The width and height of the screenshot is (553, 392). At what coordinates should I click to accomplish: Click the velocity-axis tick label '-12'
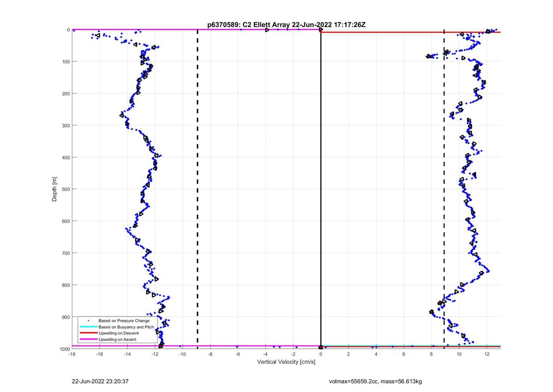(155, 354)
